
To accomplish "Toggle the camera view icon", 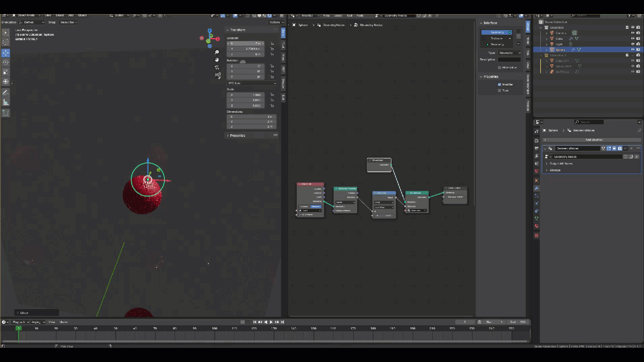I will tap(217, 67).
